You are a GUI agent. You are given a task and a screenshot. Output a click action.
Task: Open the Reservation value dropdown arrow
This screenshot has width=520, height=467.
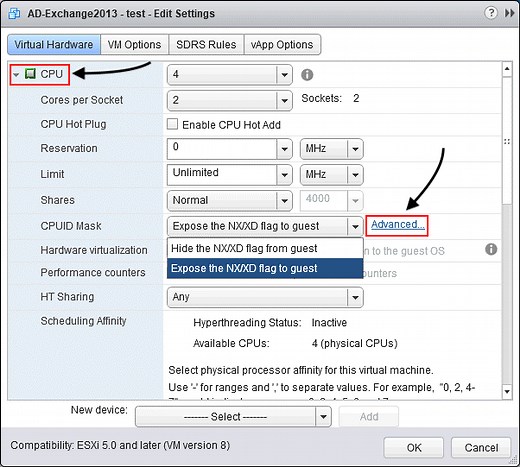coord(284,149)
